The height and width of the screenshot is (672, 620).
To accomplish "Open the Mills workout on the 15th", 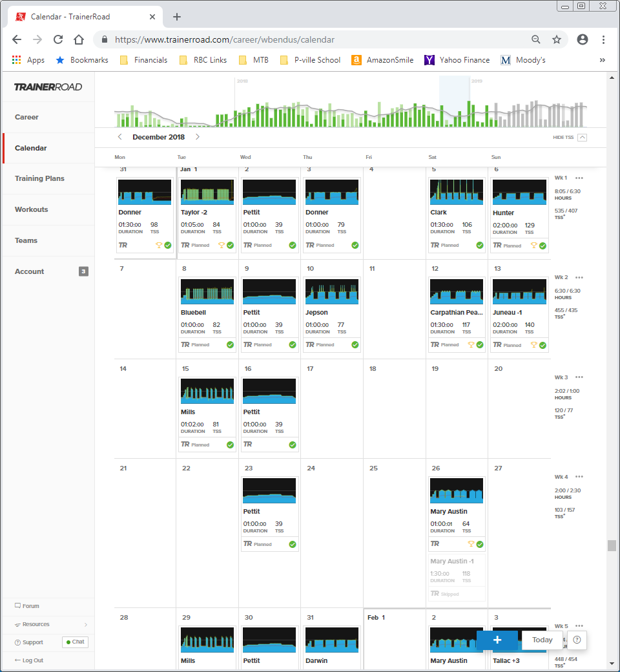I will (x=207, y=414).
